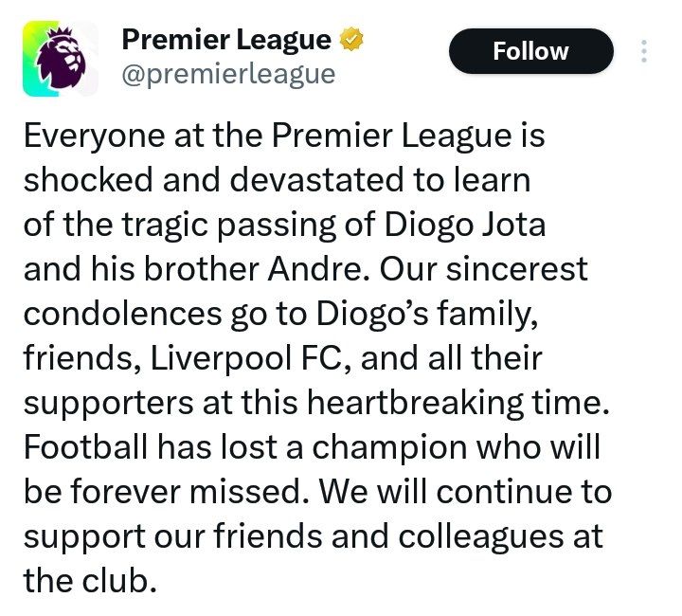Image resolution: width=682 pixels, height=616 pixels.
Task: Click the tweet's first line starting 'Everyone'
Action: coord(283,136)
